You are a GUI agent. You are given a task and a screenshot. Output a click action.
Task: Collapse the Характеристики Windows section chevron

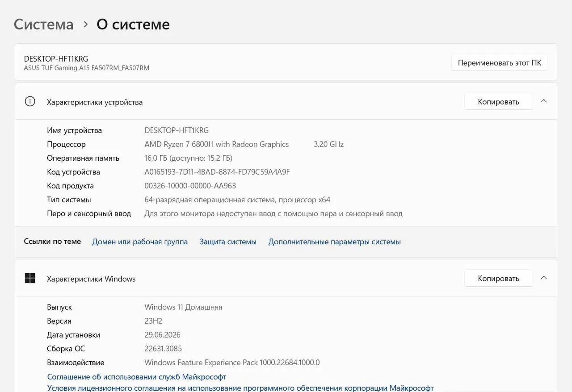pyautogui.click(x=544, y=278)
